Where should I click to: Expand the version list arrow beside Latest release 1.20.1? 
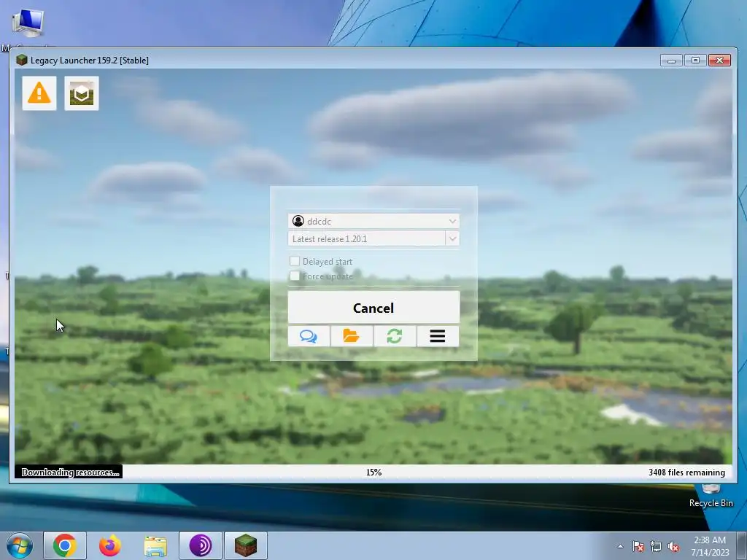(x=452, y=238)
